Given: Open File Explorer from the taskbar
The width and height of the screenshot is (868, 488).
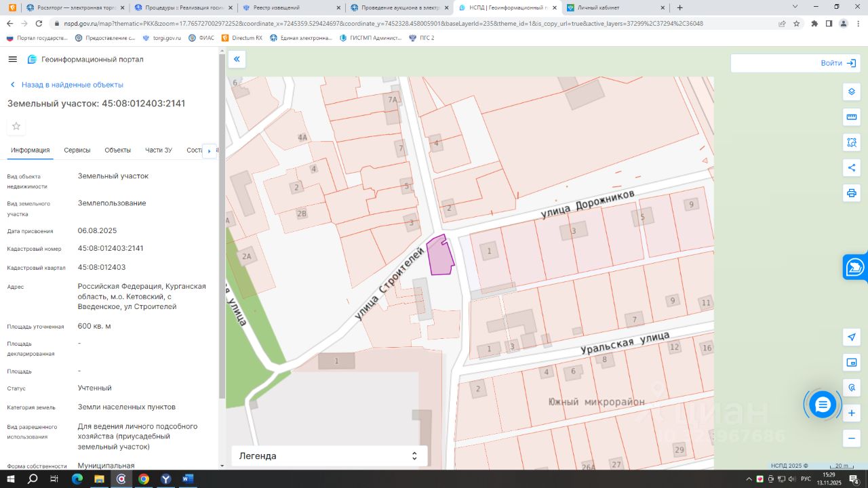Looking at the screenshot, I should pos(99,479).
